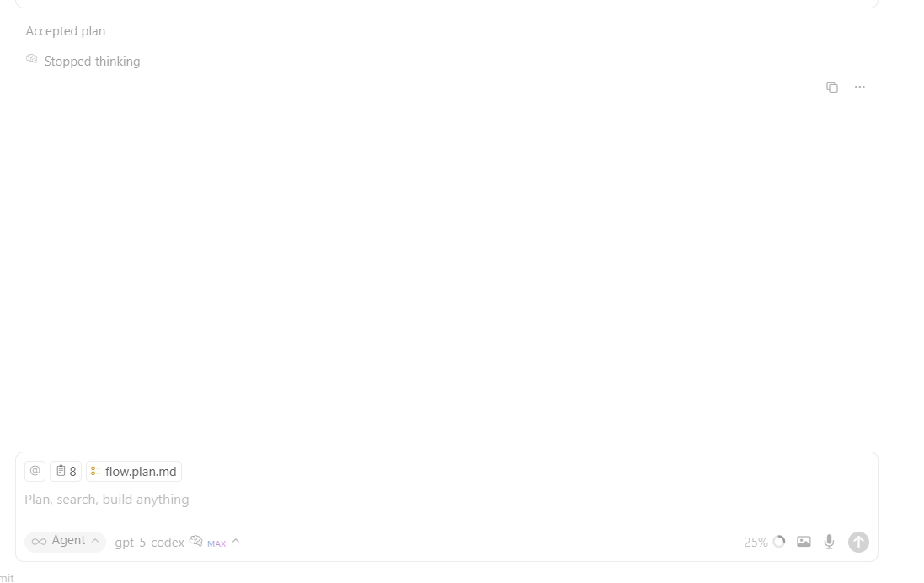Click the circular context usage progress ring
Image resolution: width=924 pixels, height=583 pixels.
779,541
